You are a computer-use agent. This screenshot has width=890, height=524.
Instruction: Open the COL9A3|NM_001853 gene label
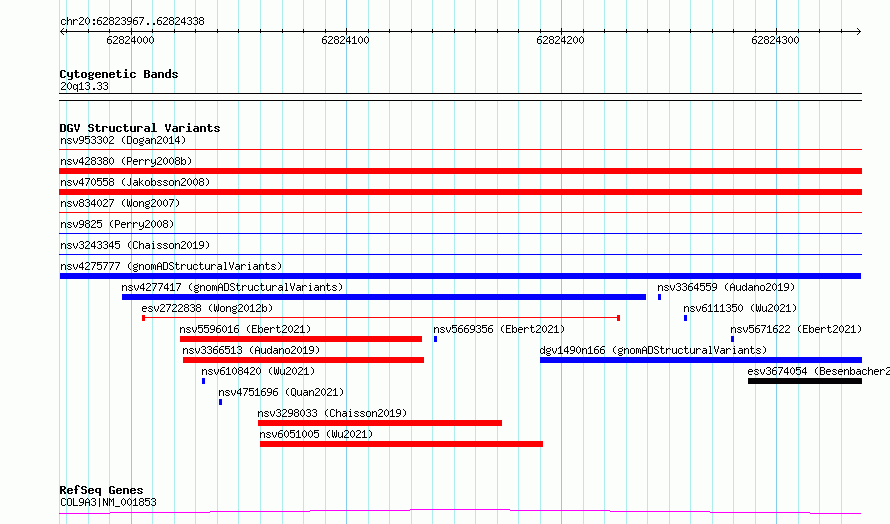pyautogui.click(x=108, y=502)
